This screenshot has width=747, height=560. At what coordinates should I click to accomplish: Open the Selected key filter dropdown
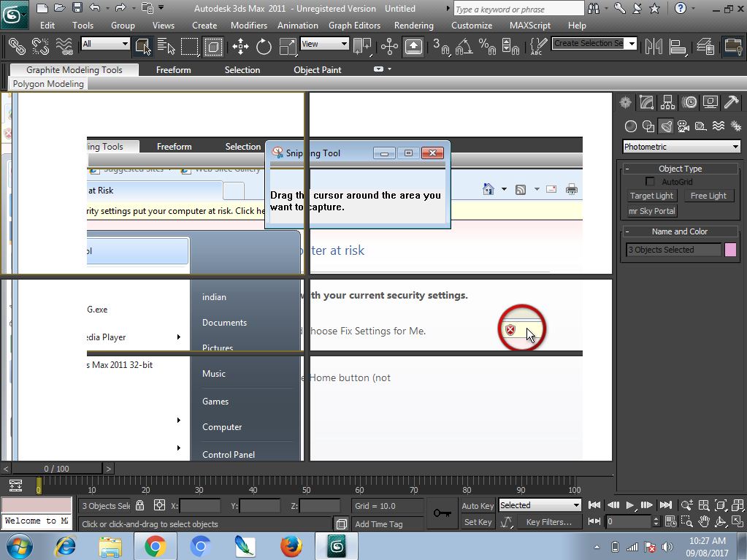540,505
